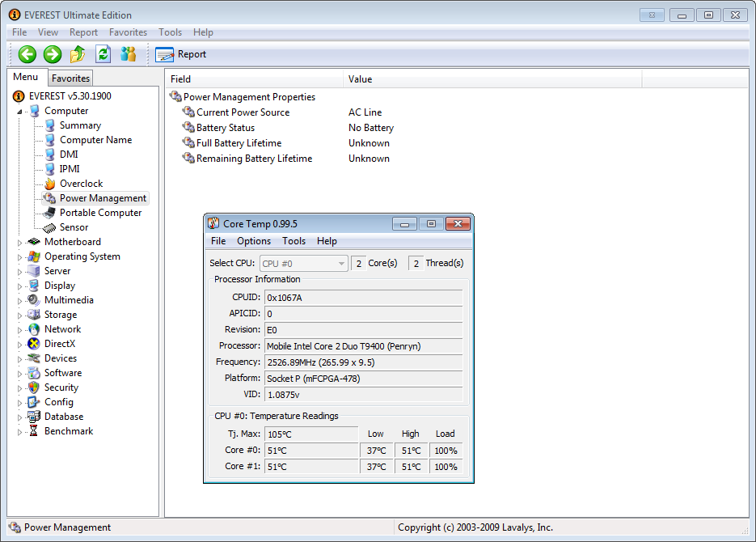Click the Display monitor icon
This screenshot has width=756, height=542.
[x=34, y=286]
